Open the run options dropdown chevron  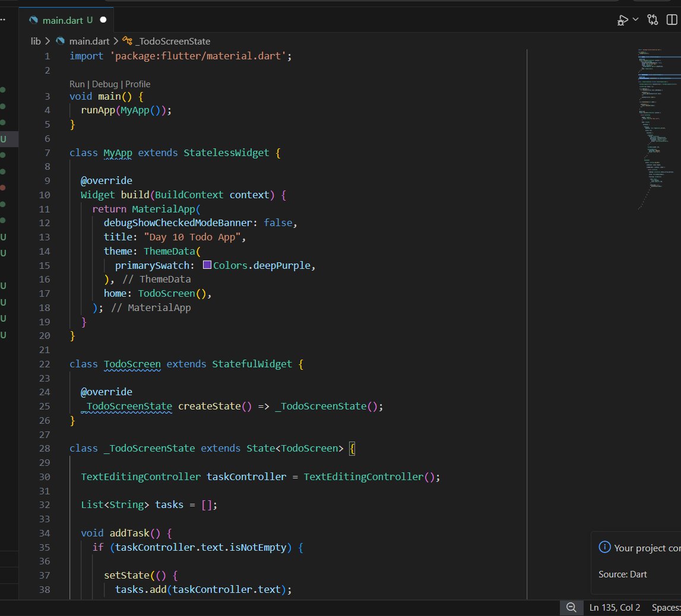[636, 20]
